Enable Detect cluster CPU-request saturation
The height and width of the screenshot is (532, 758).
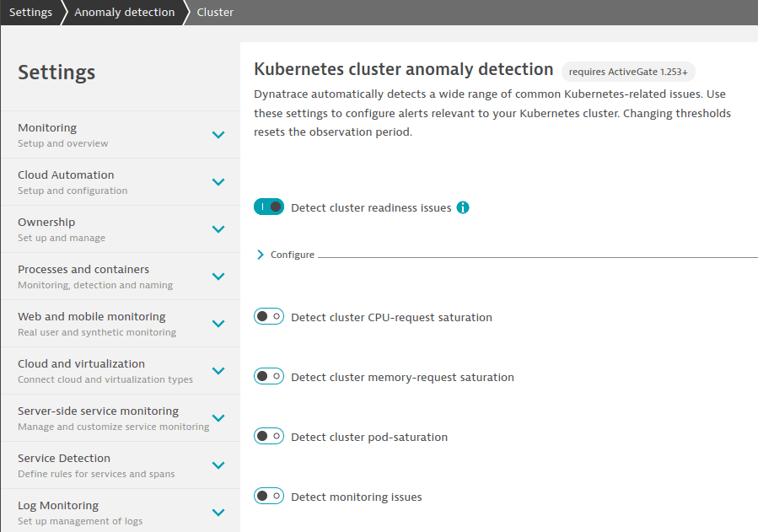point(269,316)
